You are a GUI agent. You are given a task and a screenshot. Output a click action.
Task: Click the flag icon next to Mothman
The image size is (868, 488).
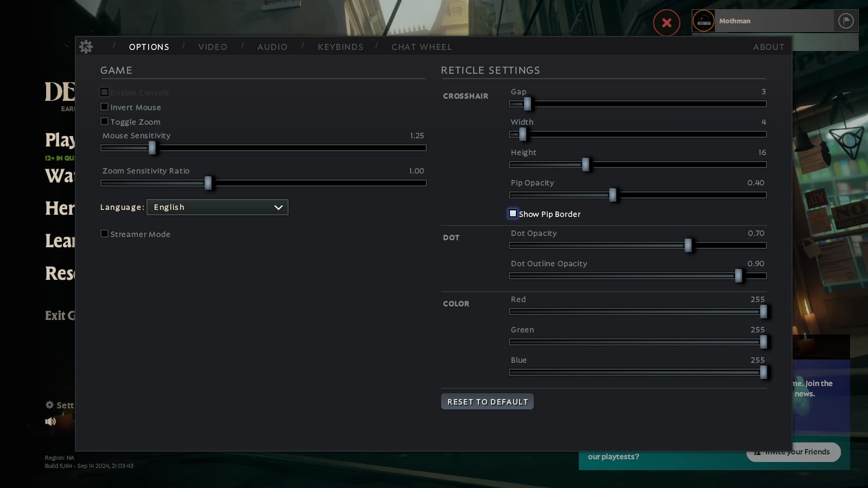pos(846,21)
